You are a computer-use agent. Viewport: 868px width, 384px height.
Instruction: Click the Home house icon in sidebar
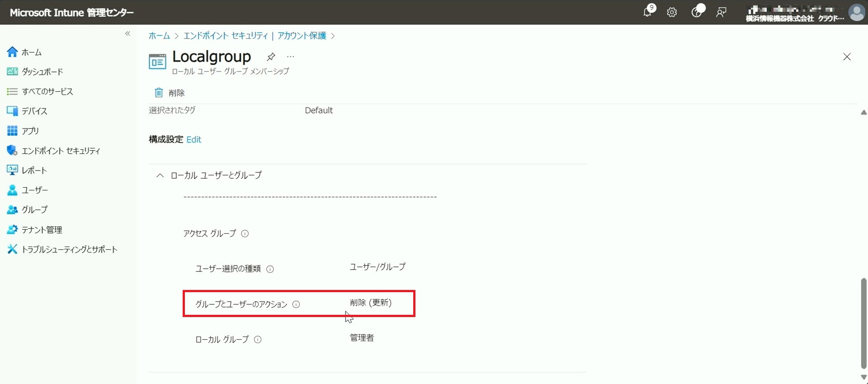point(12,52)
